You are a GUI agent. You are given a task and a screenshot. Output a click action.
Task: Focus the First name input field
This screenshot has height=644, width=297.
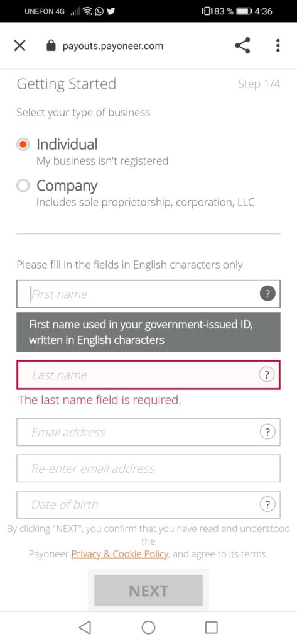tap(148, 294)
